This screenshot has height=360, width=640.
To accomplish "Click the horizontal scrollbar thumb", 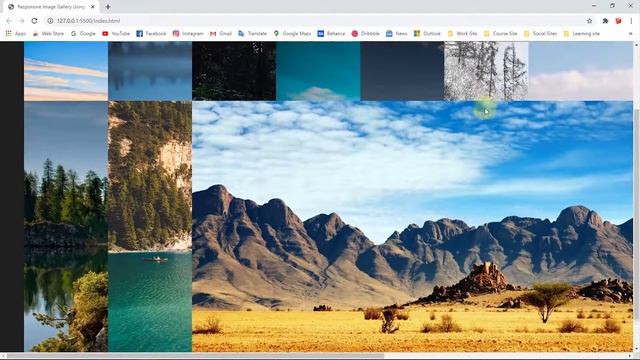I will coord(195,356).
